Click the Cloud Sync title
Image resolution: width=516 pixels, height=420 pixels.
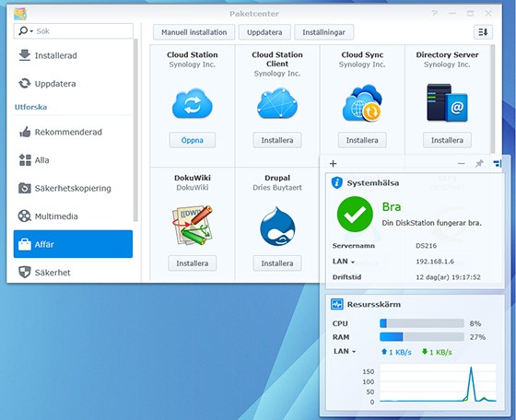click(362, 54)
